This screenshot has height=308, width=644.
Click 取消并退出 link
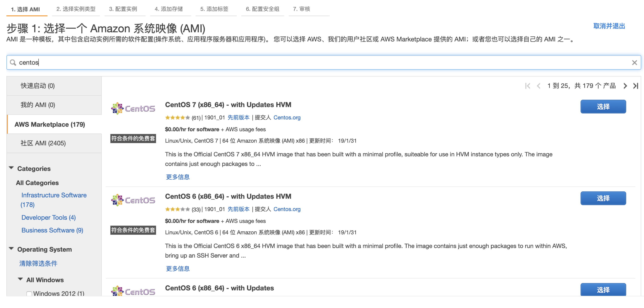(609, 26)
